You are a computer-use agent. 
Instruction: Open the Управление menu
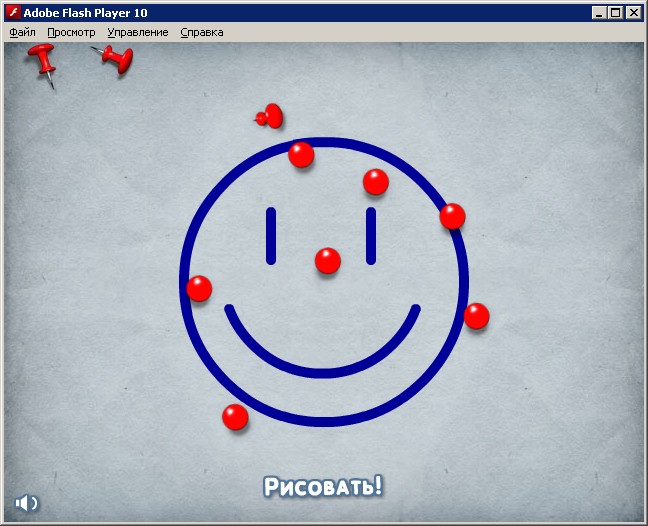tap(138, 32)
